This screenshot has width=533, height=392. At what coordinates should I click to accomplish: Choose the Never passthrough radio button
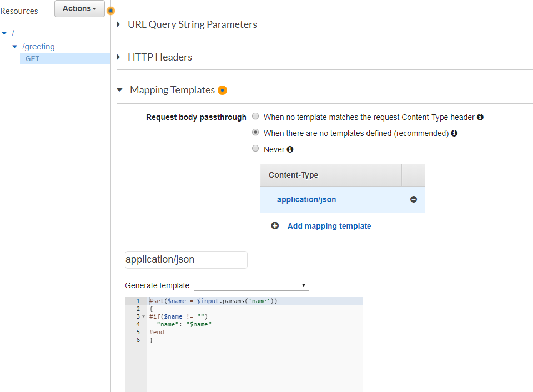(x=255, y=149)
